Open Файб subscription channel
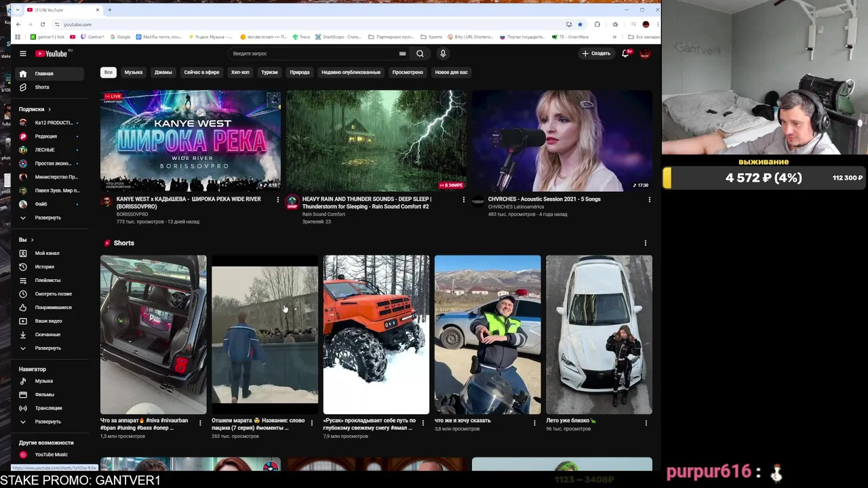 pyautogui.click(x=49, y=204)
